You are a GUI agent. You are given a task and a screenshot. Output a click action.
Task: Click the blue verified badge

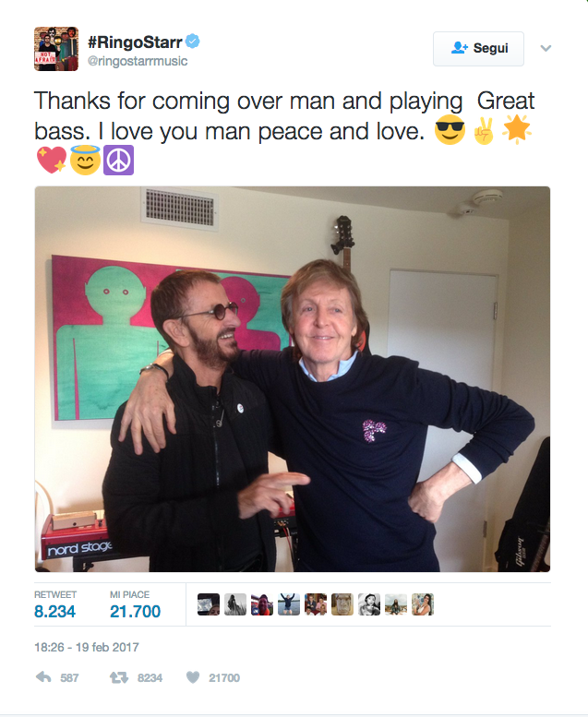[x=193, y=42]
